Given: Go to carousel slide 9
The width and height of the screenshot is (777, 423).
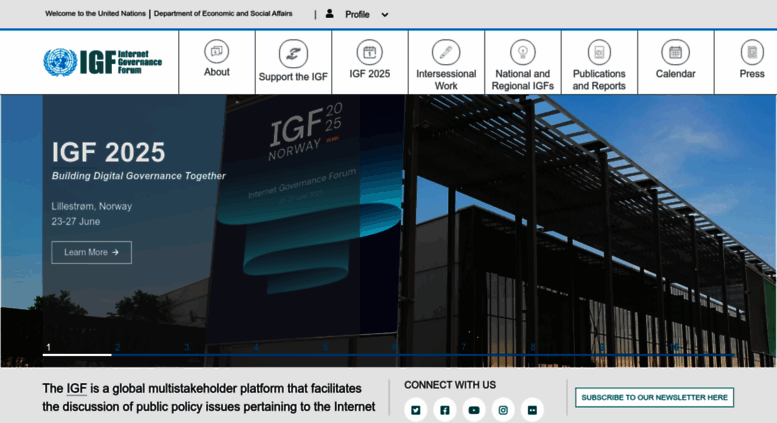Looking at the screenshot, I should [602, 347].
